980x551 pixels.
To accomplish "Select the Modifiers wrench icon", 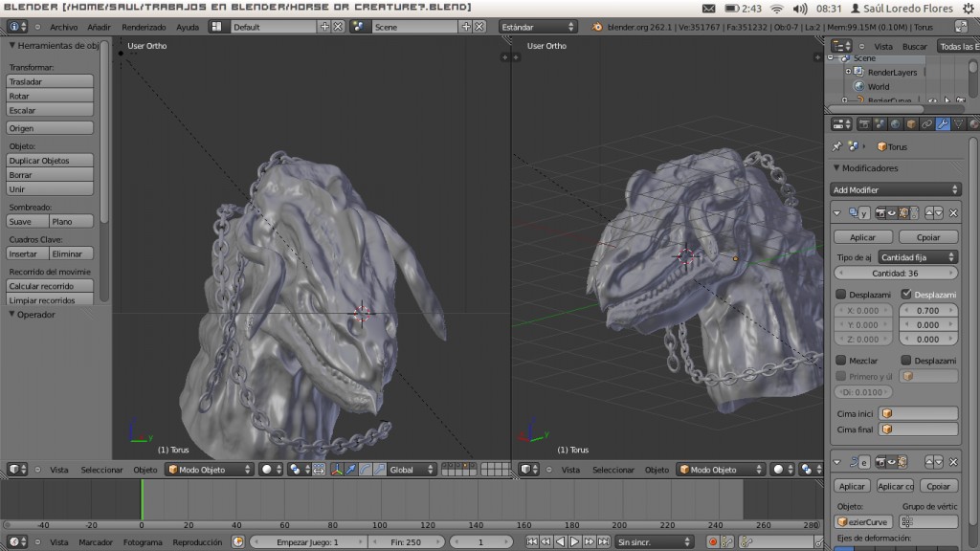I will pos(943,123).
